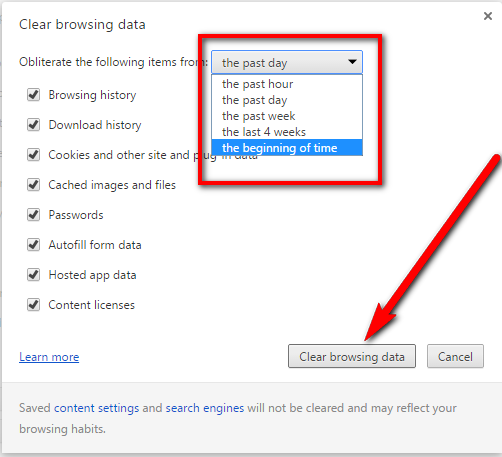Screen dimensions: 502x457
Task: Collapse the time range dropdown arrow
Action: pos(352,62)
